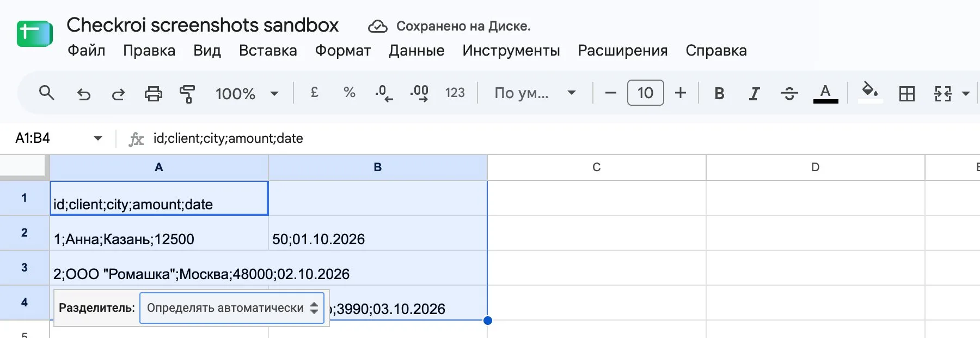The image size is (980, 338).
Task: Open the Файл menu
Action: click(86, 51)
